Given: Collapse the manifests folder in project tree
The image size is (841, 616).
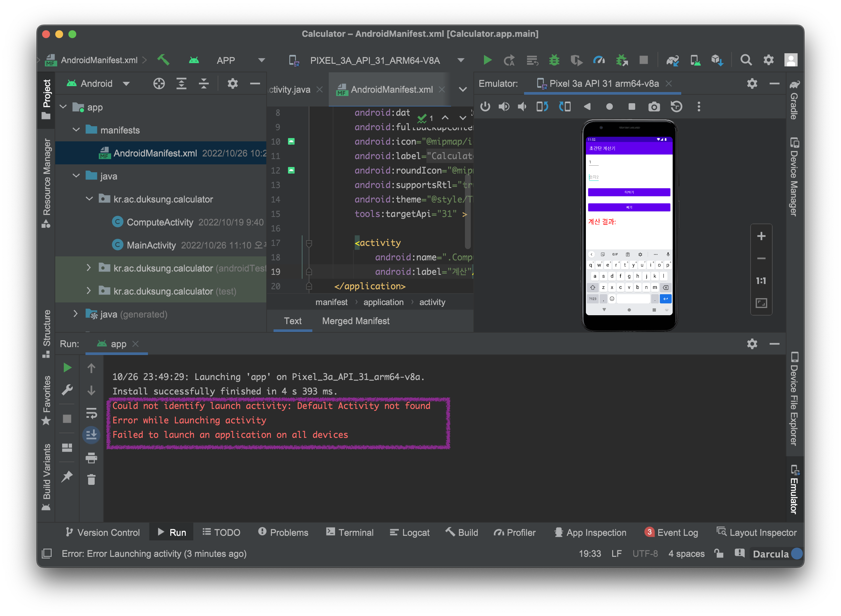Looking at the screenshot, I should point(77,130).
